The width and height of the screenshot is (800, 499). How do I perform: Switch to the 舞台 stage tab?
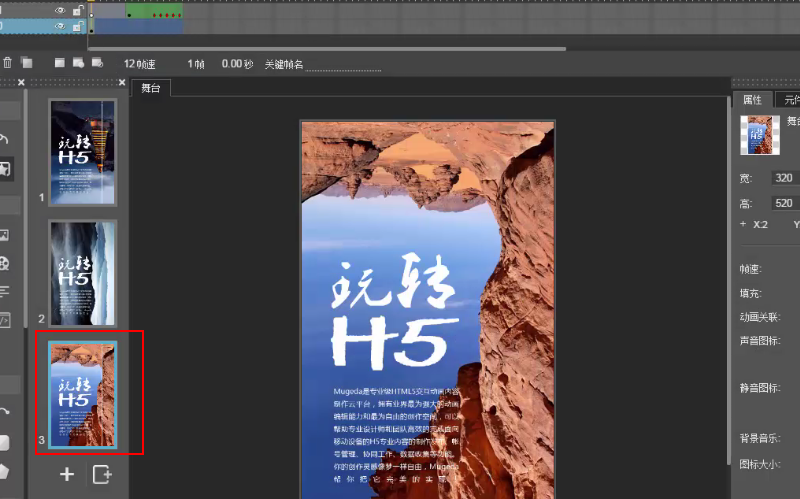[x=151, y=88]
